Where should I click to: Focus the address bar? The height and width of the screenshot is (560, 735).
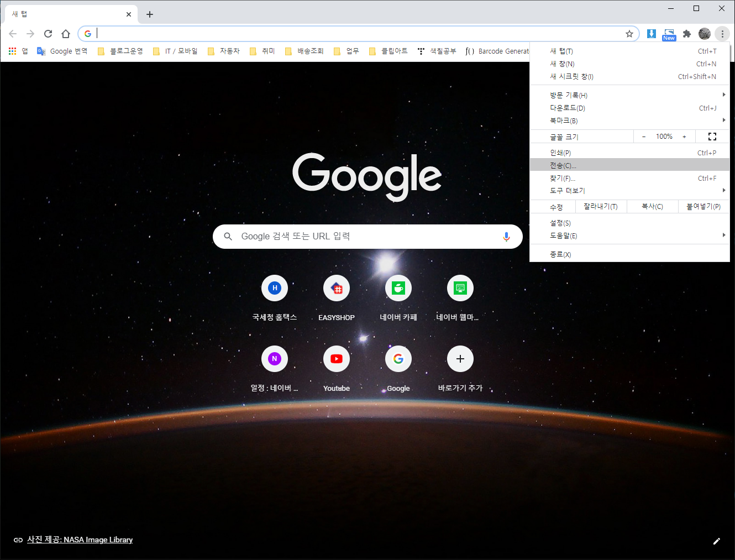tap(358, 34)
